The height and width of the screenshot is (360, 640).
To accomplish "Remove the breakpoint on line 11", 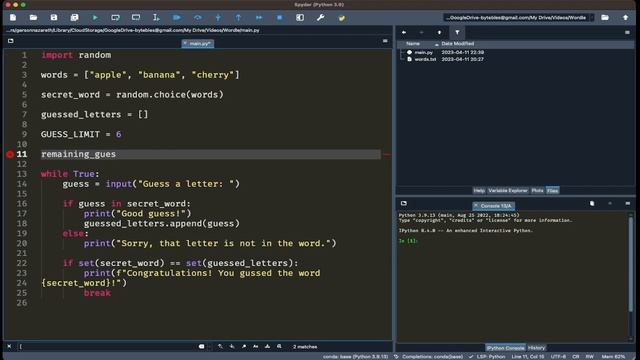I will pos(10,154).
